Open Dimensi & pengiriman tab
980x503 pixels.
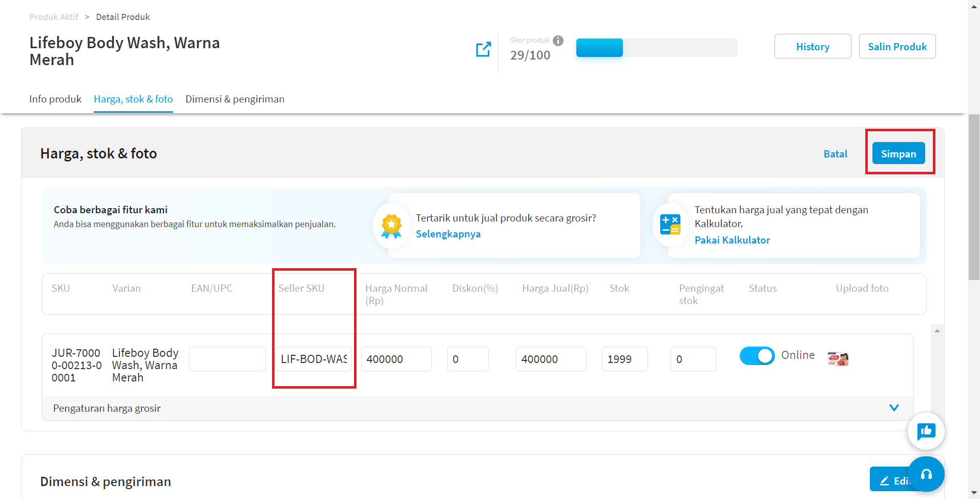pos(235,99)
